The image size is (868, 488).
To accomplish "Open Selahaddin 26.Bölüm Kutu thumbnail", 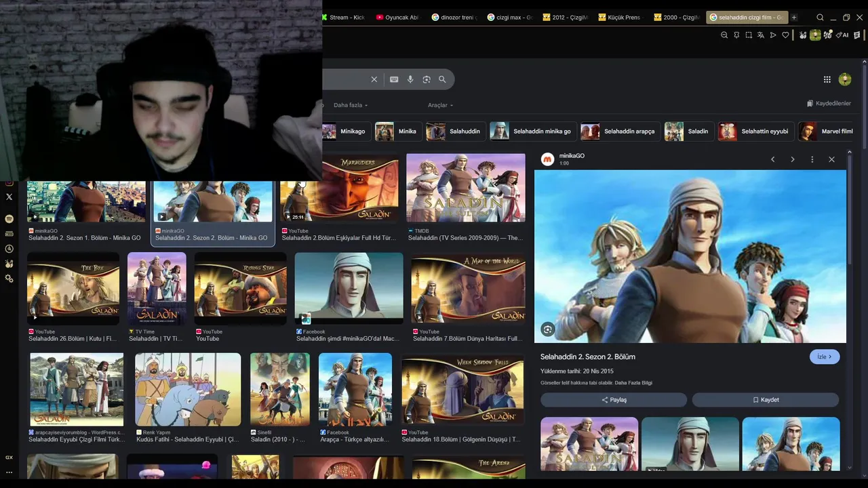I will 73,287.
